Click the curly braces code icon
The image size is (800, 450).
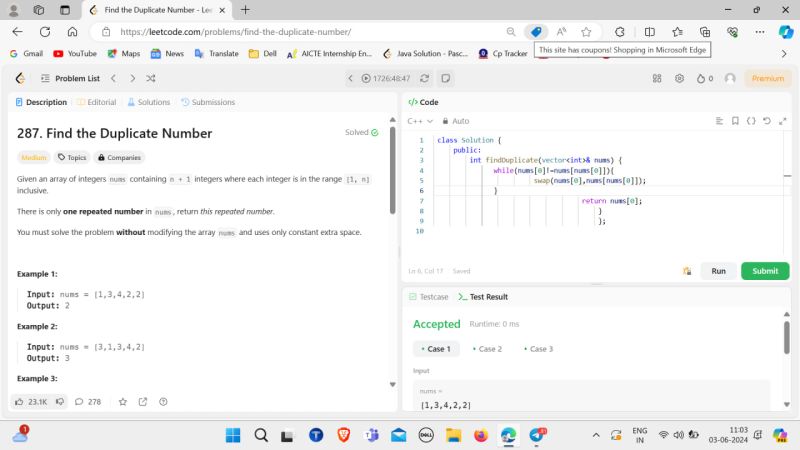(x=751, y=121)
